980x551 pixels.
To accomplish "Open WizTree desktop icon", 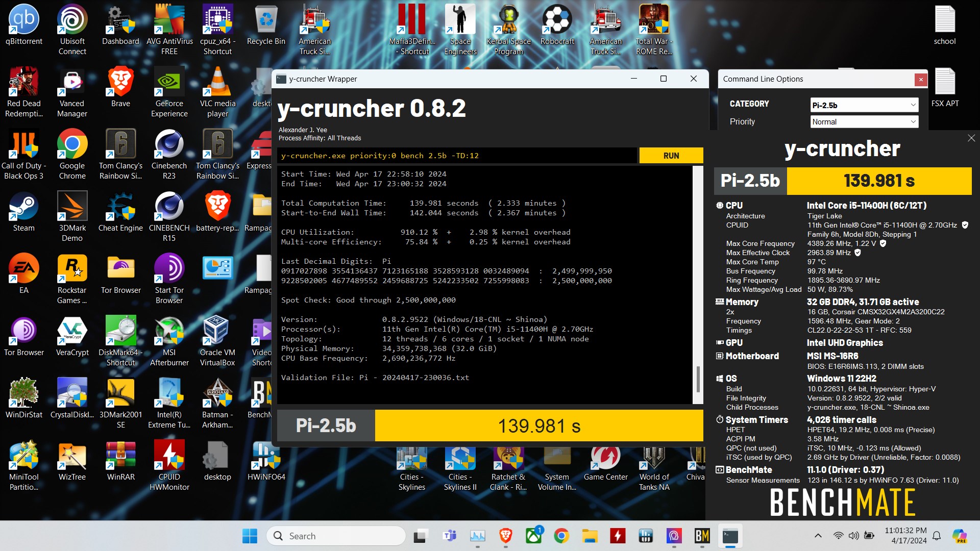I will point(72,461).
